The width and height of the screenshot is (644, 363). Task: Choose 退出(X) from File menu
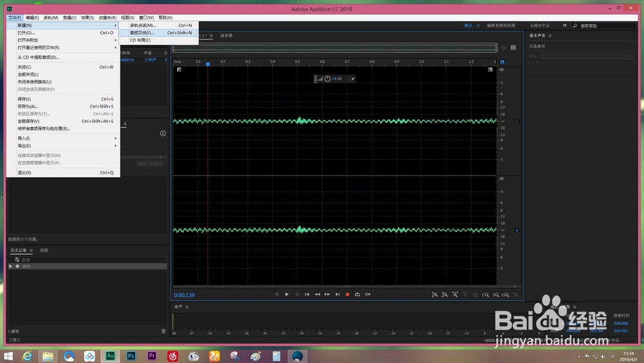pos(63,172)
